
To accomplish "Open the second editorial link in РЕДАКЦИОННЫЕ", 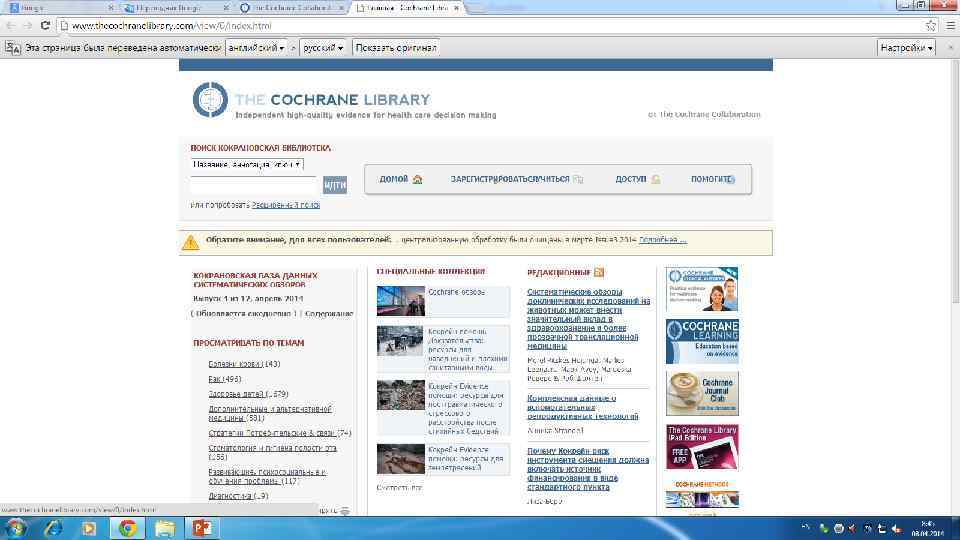I will pos(582,407).
